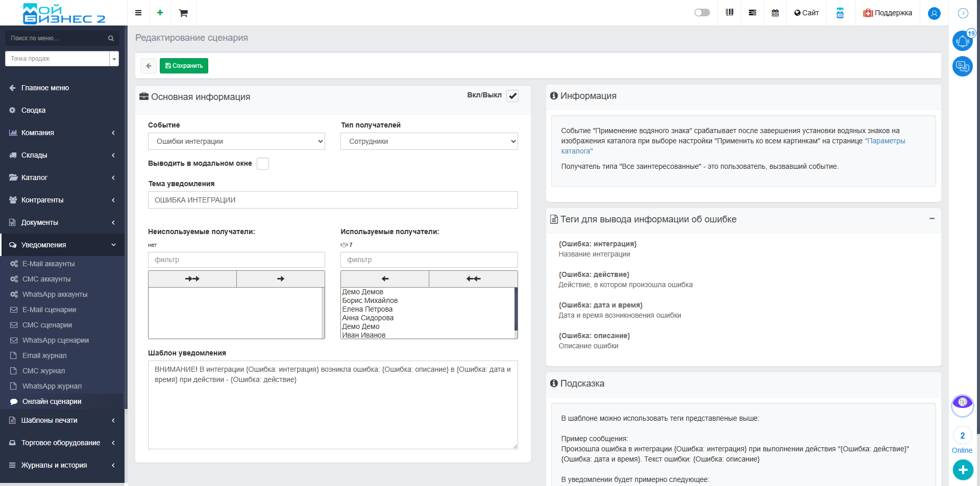Open the user profile avatar icon
Image resolution: width=980 pixels, height=486 pixels.
point(934,13)
